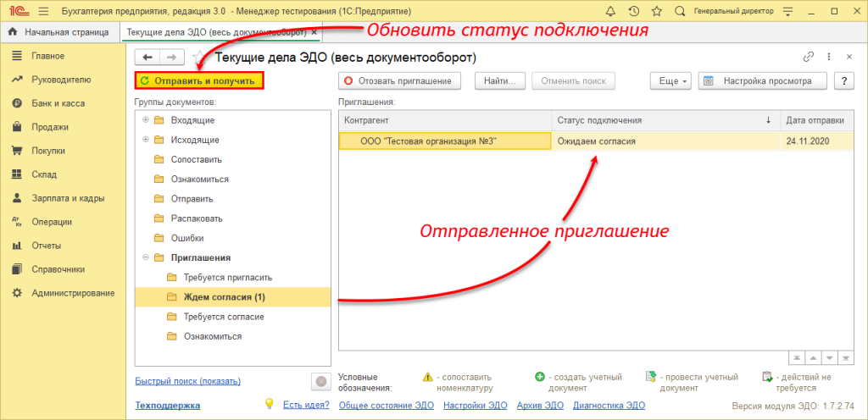Open the 1C main menu hamburger icon
Viewport: 868px width, 420px height.
point(44,11)
